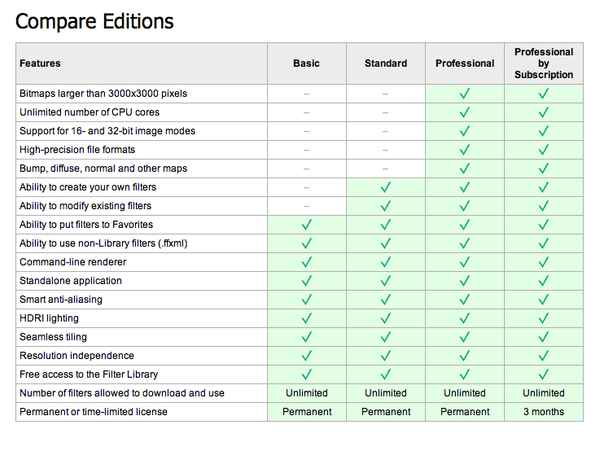Viewport: 600px width, 451px height.
Task: Select the Standard column header
Action: pos(386,63)
